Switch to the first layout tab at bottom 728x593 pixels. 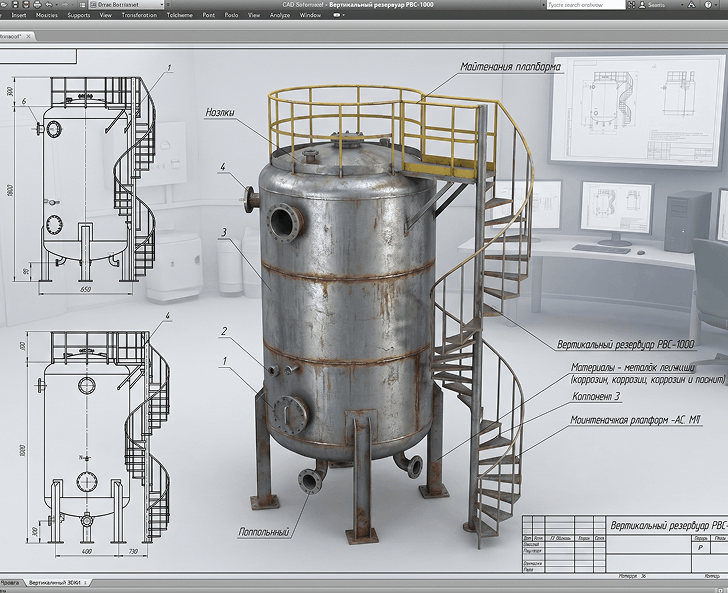point(10,582)
